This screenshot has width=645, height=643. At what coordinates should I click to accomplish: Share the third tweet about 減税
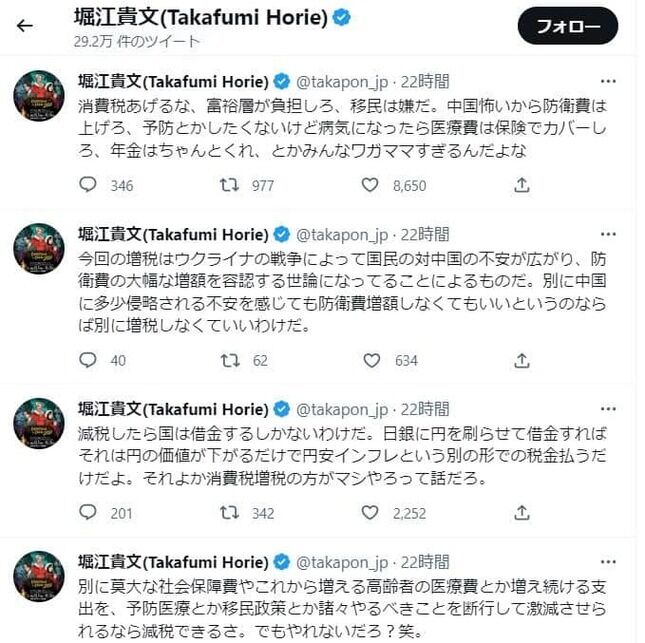(x=522, y=513)
